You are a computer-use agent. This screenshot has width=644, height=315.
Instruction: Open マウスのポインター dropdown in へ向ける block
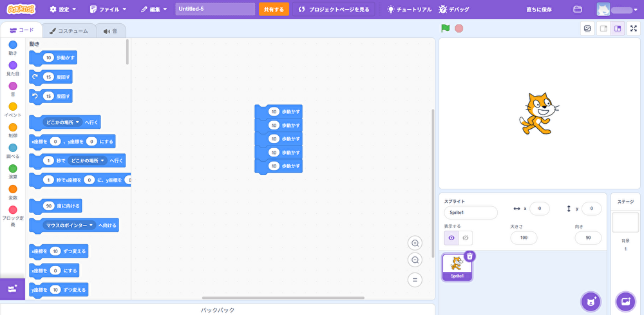click(69, 225)
